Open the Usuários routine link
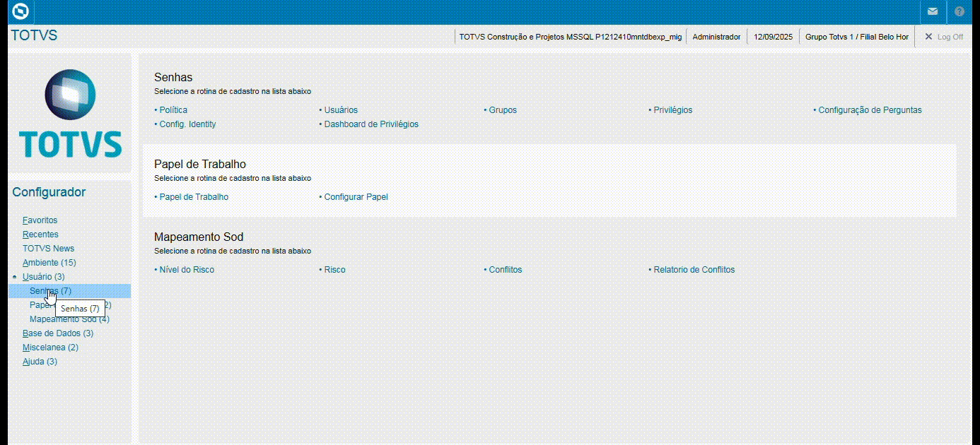Screen dimensions: 980x445 [341, 110]
